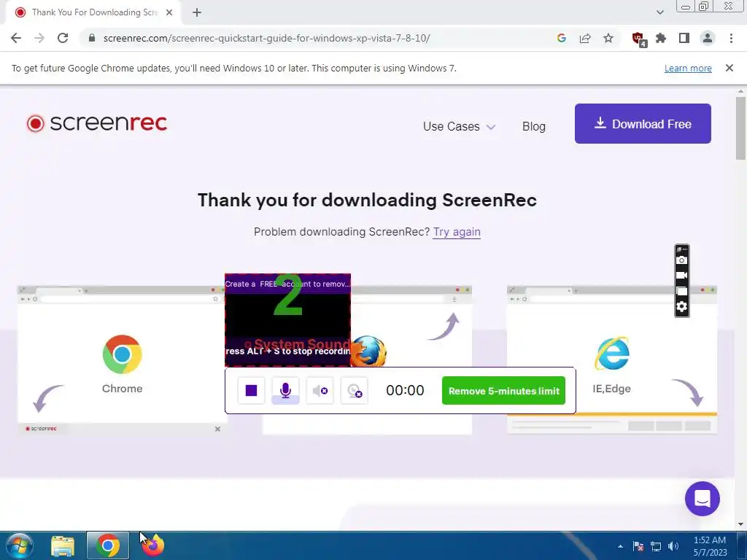Click Remove 5-minutes limit button
Viewport: 747px width, 560px height.
(x=503, y=391)
